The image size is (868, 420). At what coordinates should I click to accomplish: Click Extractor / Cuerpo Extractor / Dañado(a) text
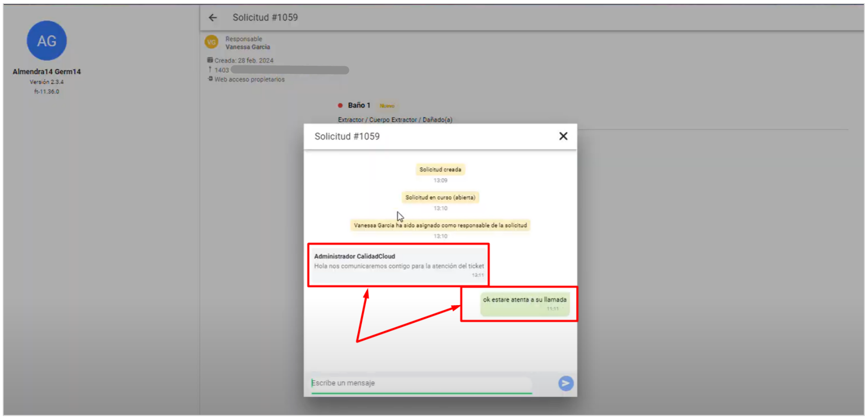395,120
